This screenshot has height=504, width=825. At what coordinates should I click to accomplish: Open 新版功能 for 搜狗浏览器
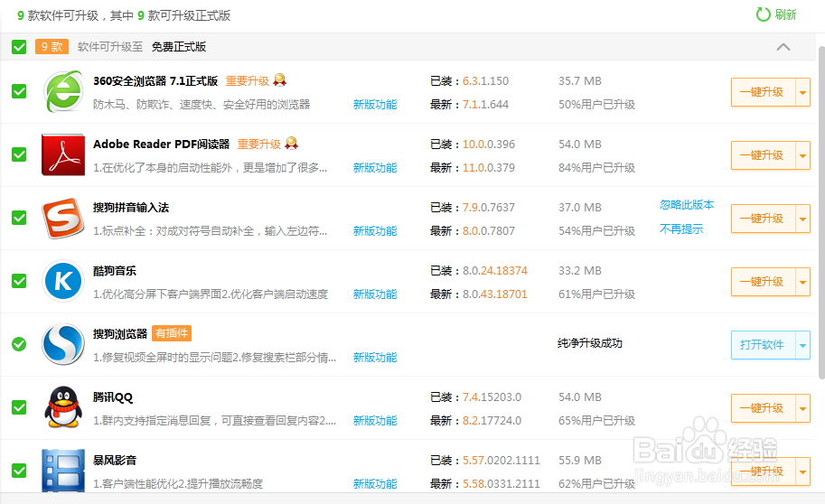pos(375,357)
